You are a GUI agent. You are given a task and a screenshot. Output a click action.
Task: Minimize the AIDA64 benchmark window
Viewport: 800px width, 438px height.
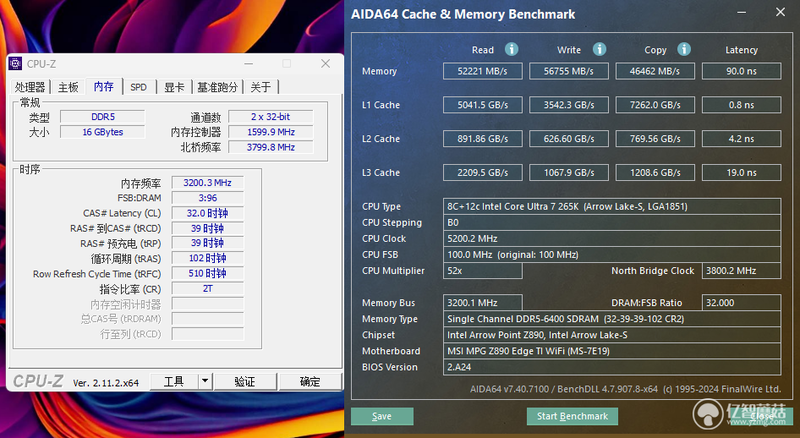(x=741, y=12)
